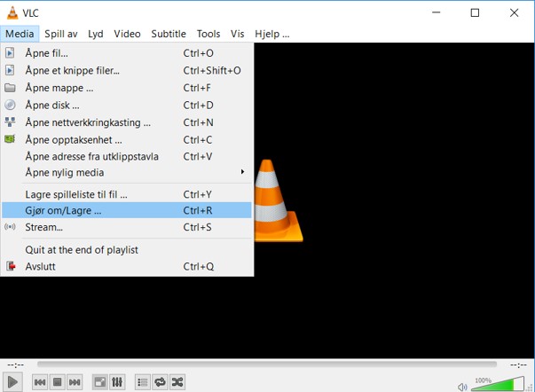Open the Lyd menu
The height and width of the screenshot is (392, 535).
coord(96,34)
